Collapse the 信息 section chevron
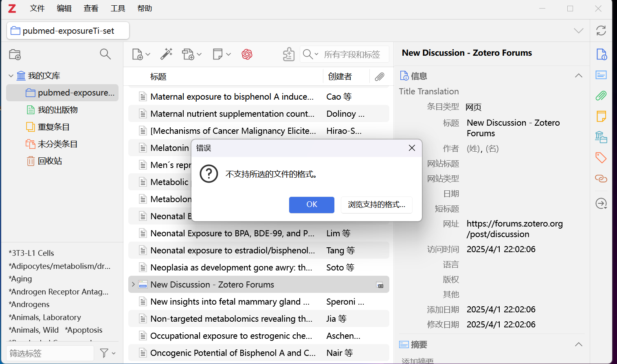This screenshot has height=364, width=617. point(578,76)
